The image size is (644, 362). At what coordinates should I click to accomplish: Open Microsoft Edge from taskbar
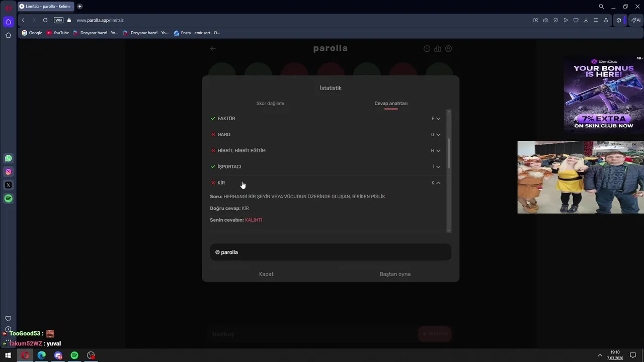coord(41,355)
